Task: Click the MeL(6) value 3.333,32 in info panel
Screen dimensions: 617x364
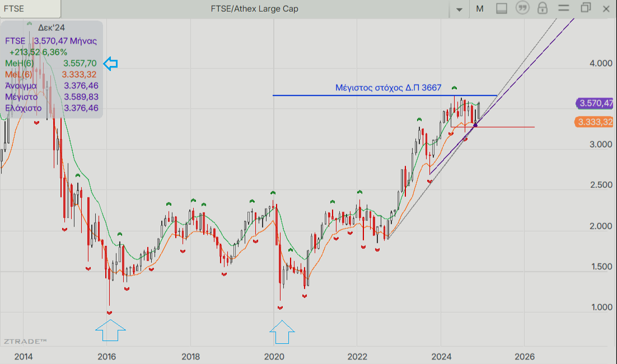Action: (x=79, y=75)
